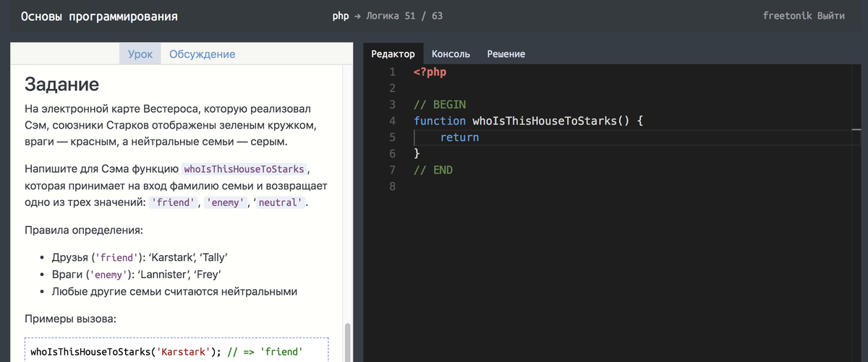Open the freetonik user profile
This screenshot has width=868, height=362.
click(786, 16)
